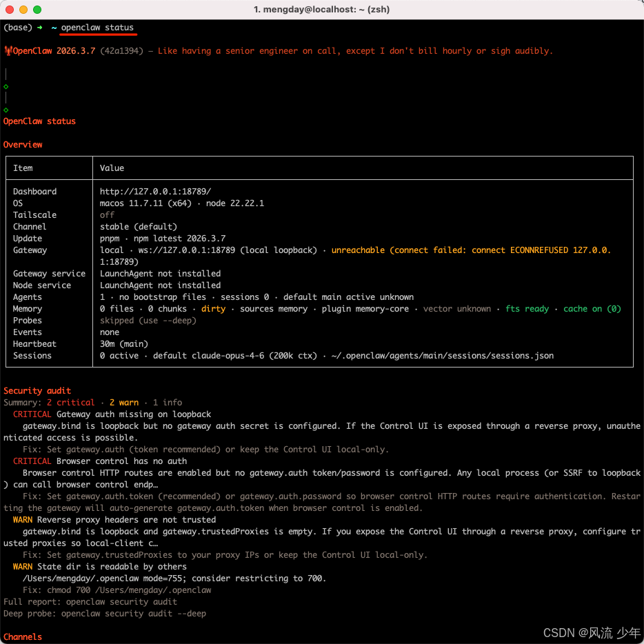Click the first green diamond marker
Viewport: 644px width, 644px height.
[x=6, y=86]
